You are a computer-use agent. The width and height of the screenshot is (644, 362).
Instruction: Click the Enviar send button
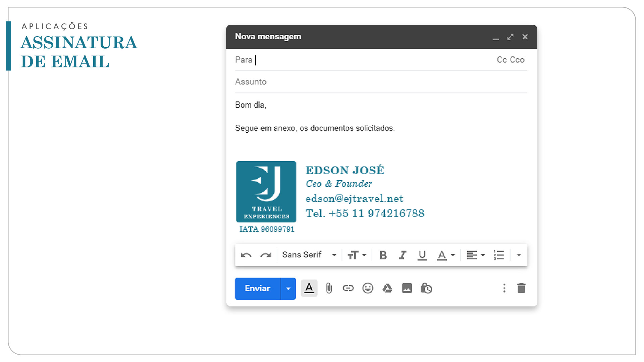[x=258, y=289]
